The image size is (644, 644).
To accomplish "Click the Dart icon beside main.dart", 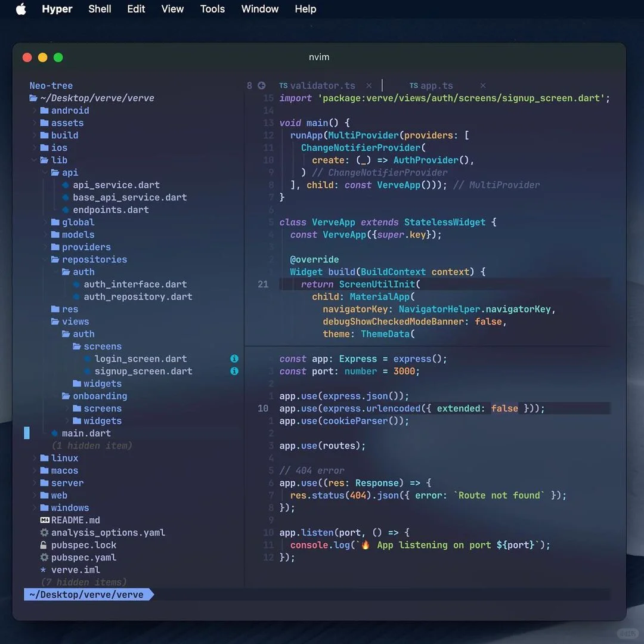I will point(54,434).
